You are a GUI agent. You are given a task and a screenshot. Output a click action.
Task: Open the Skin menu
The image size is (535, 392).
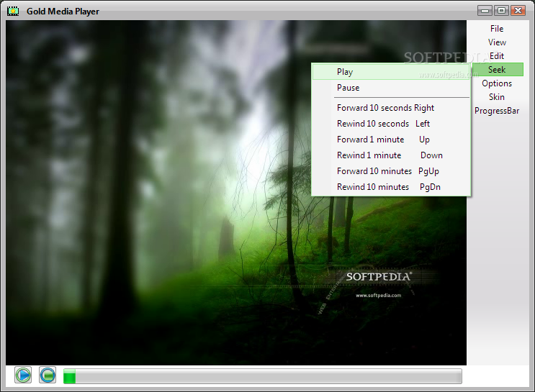click(497, 97)
